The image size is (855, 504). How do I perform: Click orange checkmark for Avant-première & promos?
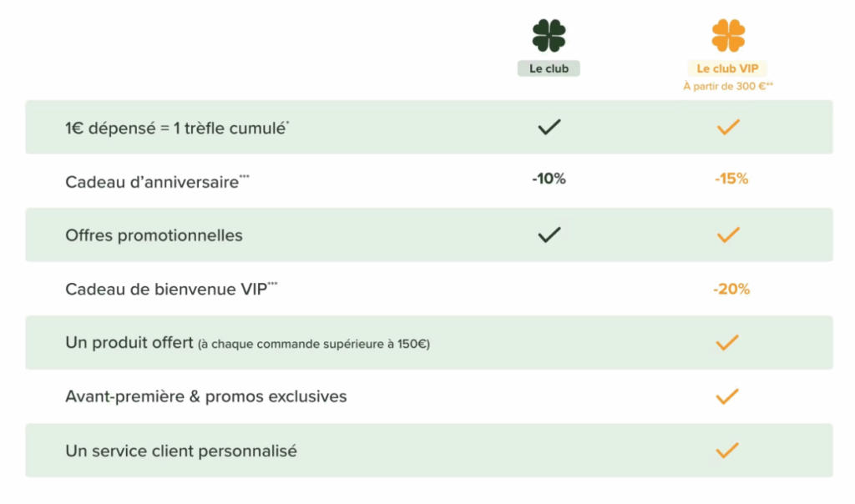click(x=728, y=396)
